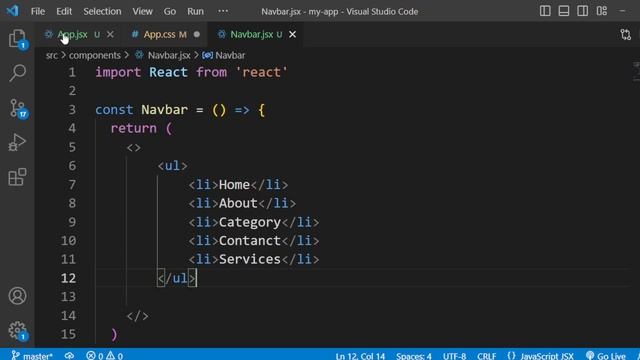Open the Explorer view in activity bar
The height and width of the screenshot is (360, 640).
click(x=17, y=39)
